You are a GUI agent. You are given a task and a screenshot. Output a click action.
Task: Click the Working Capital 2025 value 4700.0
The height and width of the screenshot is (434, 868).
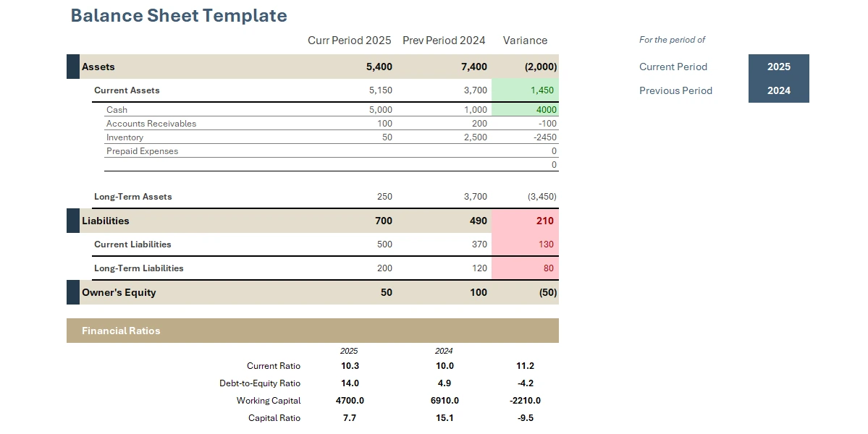[x=350, y=401]
